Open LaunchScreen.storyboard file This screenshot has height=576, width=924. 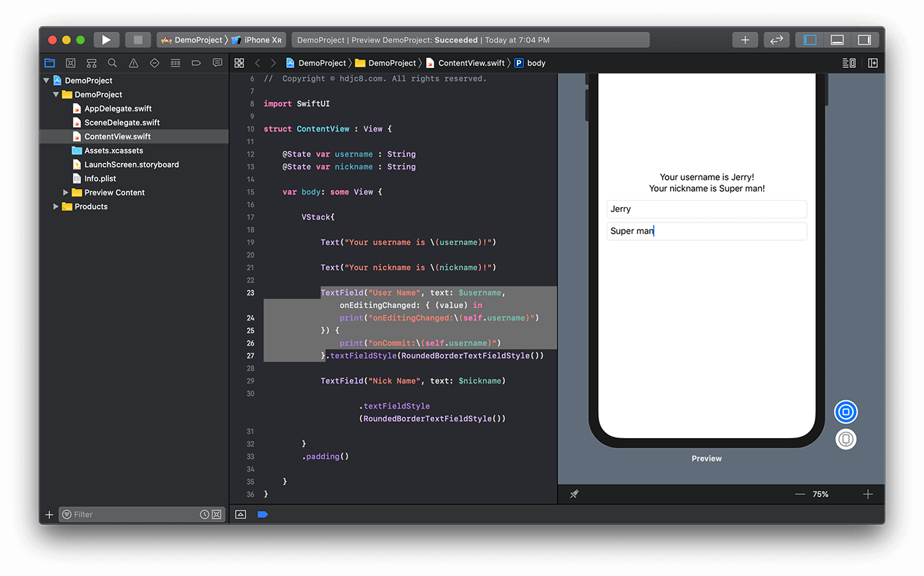(132, 164)
